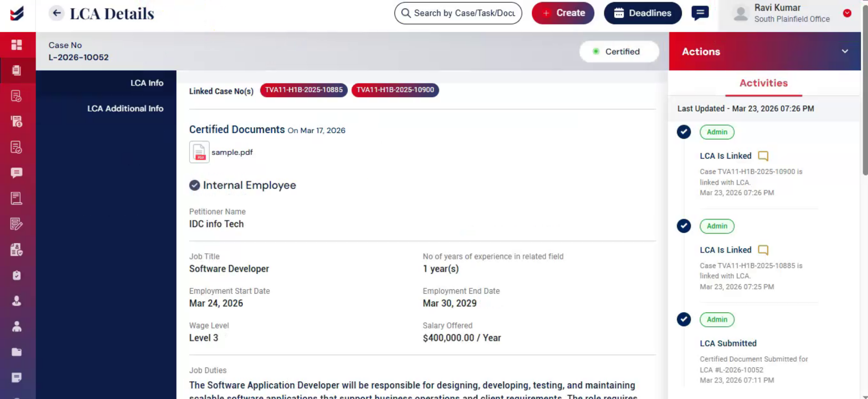Open the sample.pdf document link

click(232, 152)
